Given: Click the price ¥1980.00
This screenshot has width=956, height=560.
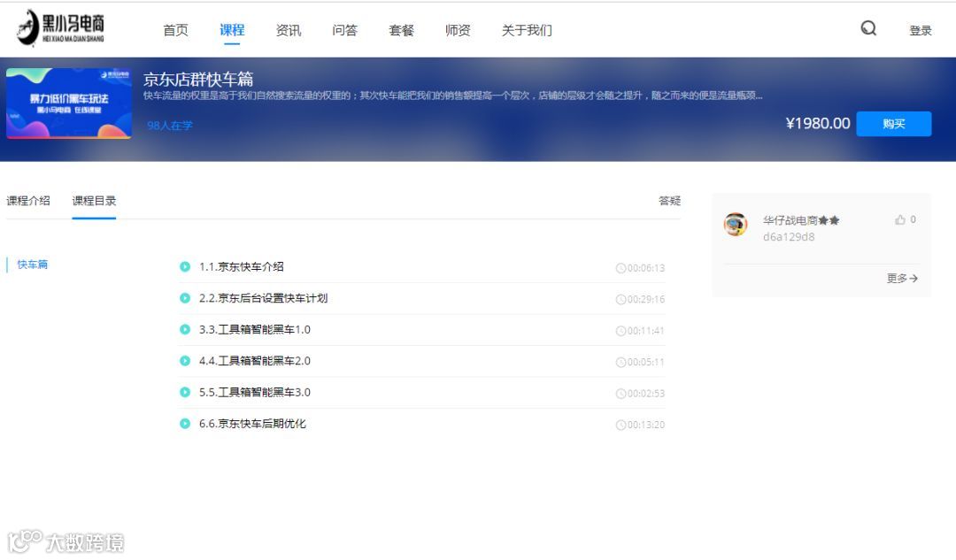Looking at the screenshot, I should (x=818, y=124).
